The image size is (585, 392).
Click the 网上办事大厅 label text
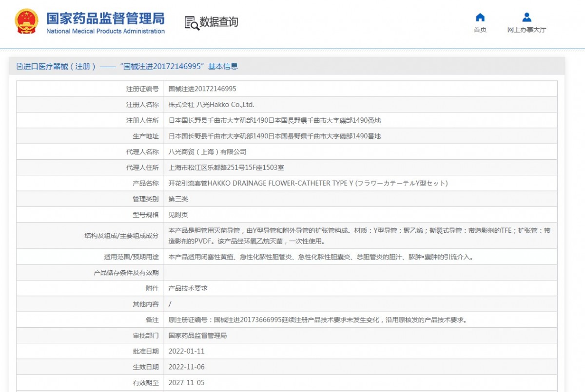526,30
